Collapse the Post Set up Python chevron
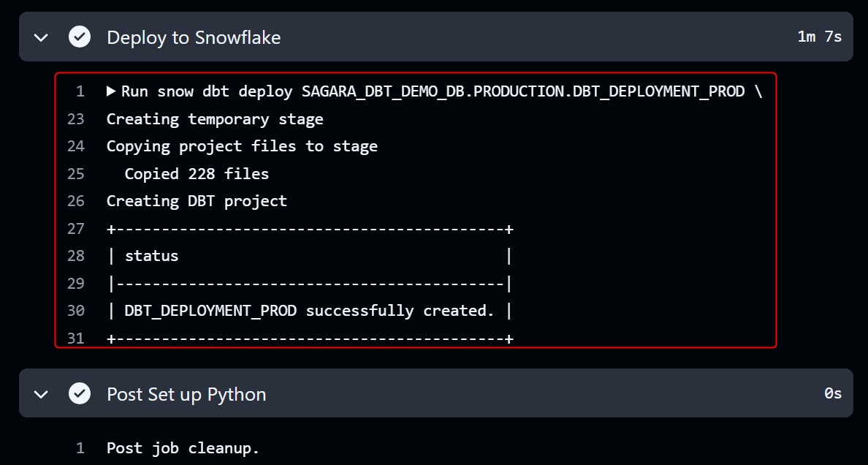The image size is (868, 465). (x=41, y=394)
